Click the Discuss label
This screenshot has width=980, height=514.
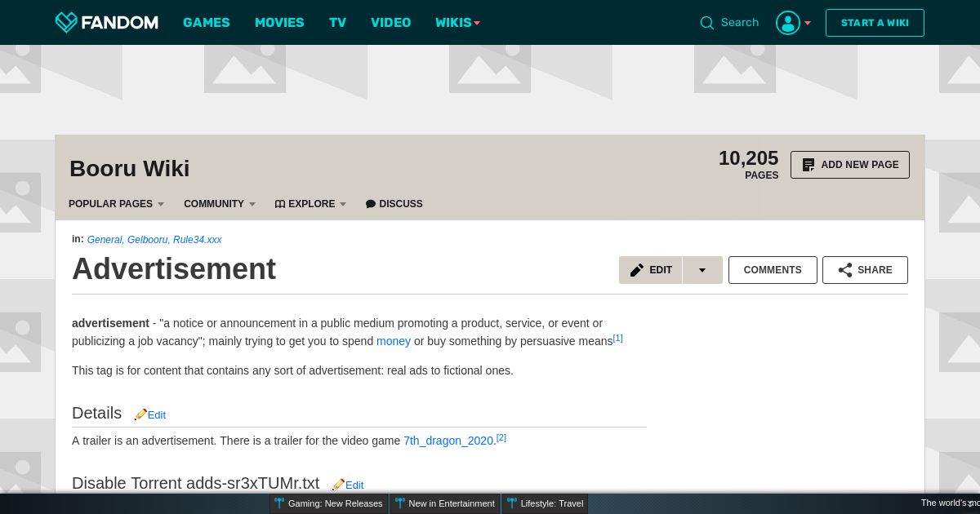[401, 204]
